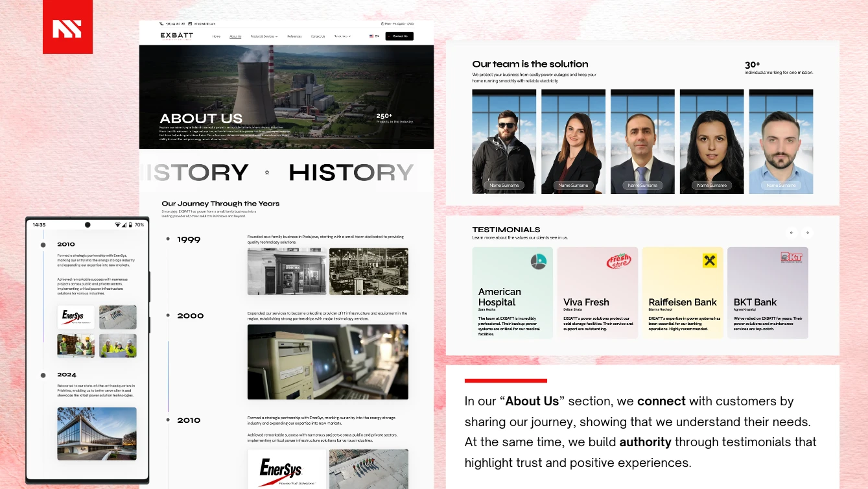The width and height of the screenshot is (868, 489).
Task: Click the clock icon beside opening hours
Action: click(383, 23)
